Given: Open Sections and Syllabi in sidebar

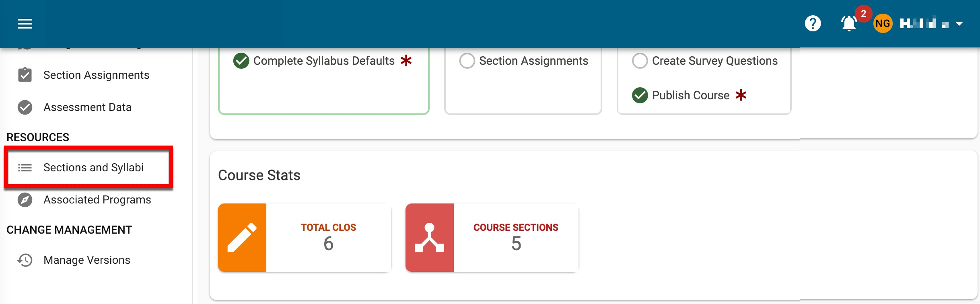Looking at the screenshot, I should pyautogui.click(x=93, y=168).
